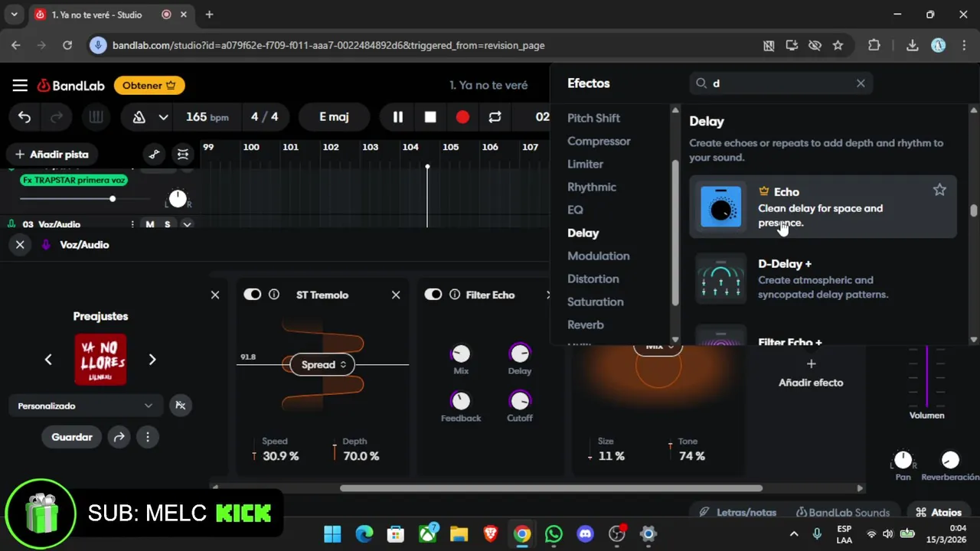Open the preset three-dot menu
This screenshot has width=980, height=551.
(x=148, y=437)
